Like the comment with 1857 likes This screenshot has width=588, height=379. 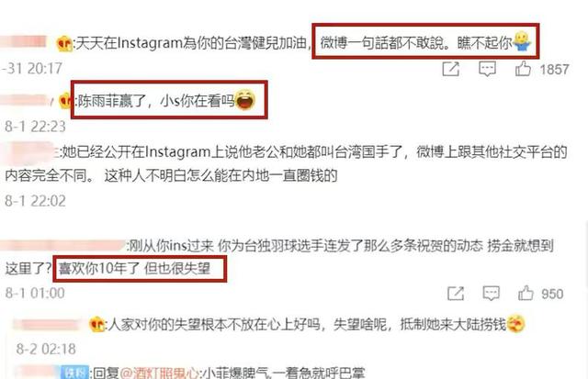click(x=523, y=69)
